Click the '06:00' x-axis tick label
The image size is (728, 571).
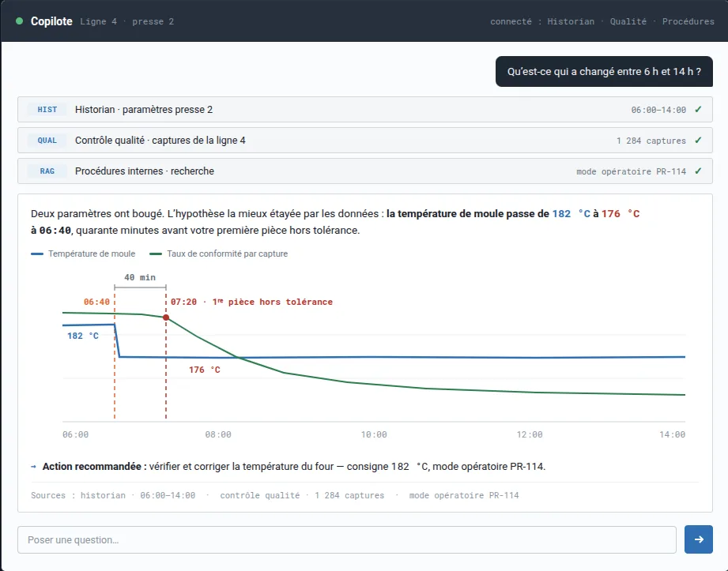coord(75,434)
